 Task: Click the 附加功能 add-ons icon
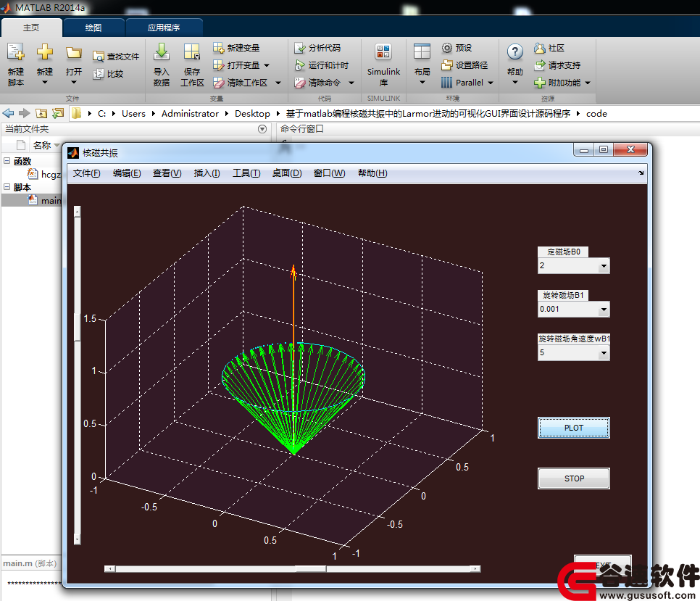click(540, 83)
